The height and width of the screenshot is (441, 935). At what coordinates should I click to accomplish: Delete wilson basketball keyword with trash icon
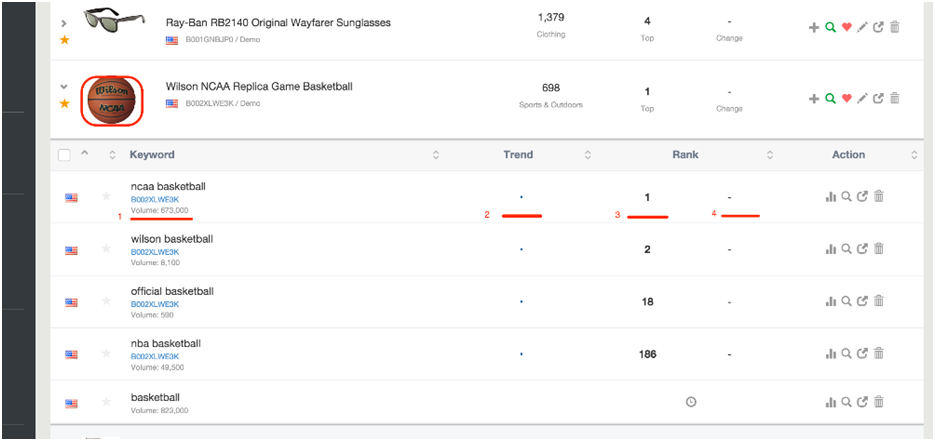[x=878, y=249]
